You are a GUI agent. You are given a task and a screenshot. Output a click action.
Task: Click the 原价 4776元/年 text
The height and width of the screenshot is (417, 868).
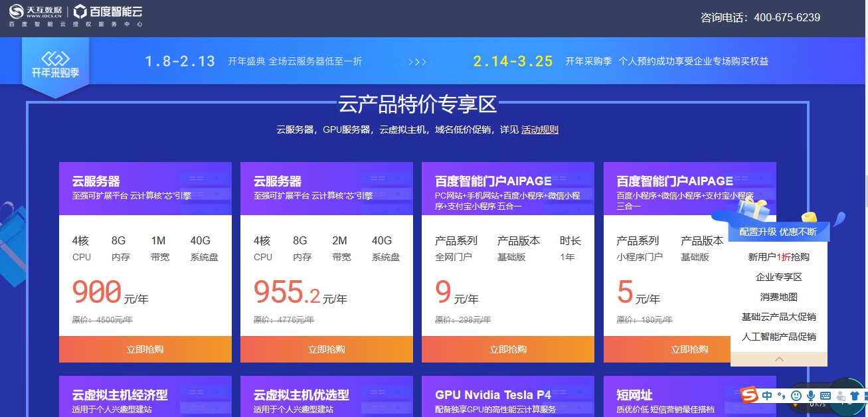pyautogui.click(x=284, y=319)
